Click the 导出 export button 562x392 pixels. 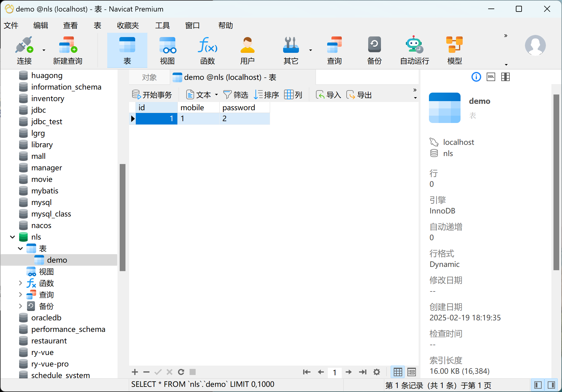click(359, 95)
